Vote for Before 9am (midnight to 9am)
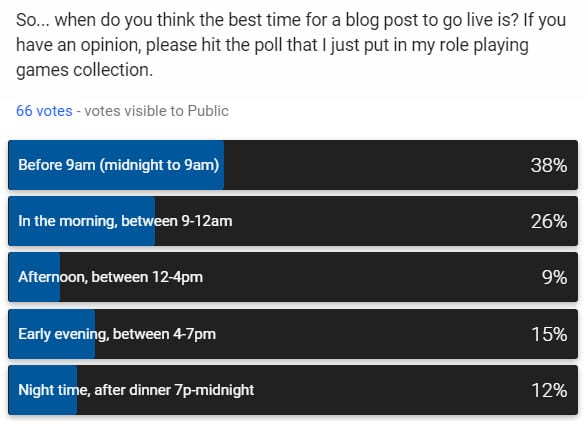Viewport: 587px width, 424px height. (x=293, y=165)
